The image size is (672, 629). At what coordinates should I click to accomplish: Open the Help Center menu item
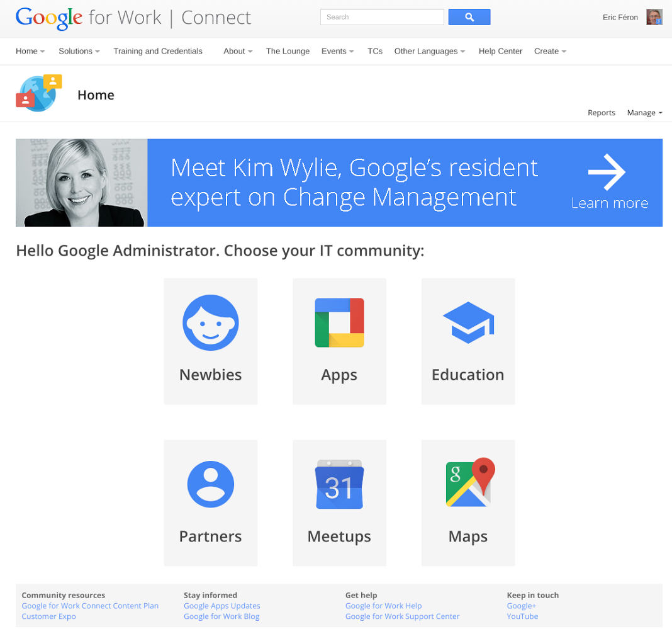click(500, 51)
